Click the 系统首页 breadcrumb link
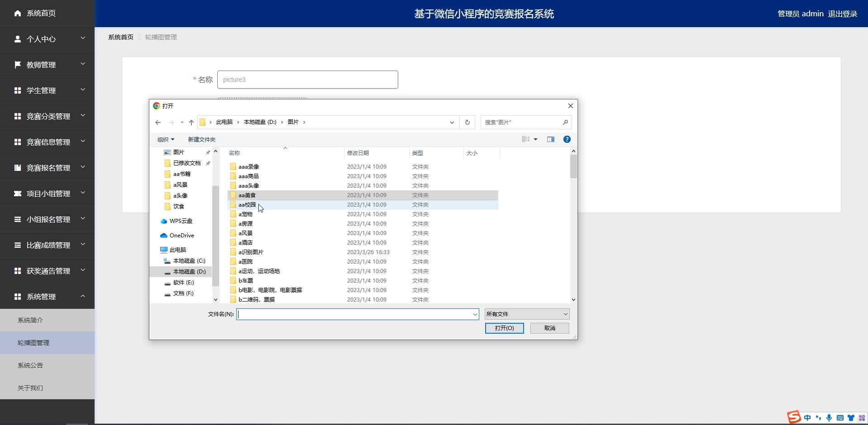This screenshot has height=425, width=868. 121,37
